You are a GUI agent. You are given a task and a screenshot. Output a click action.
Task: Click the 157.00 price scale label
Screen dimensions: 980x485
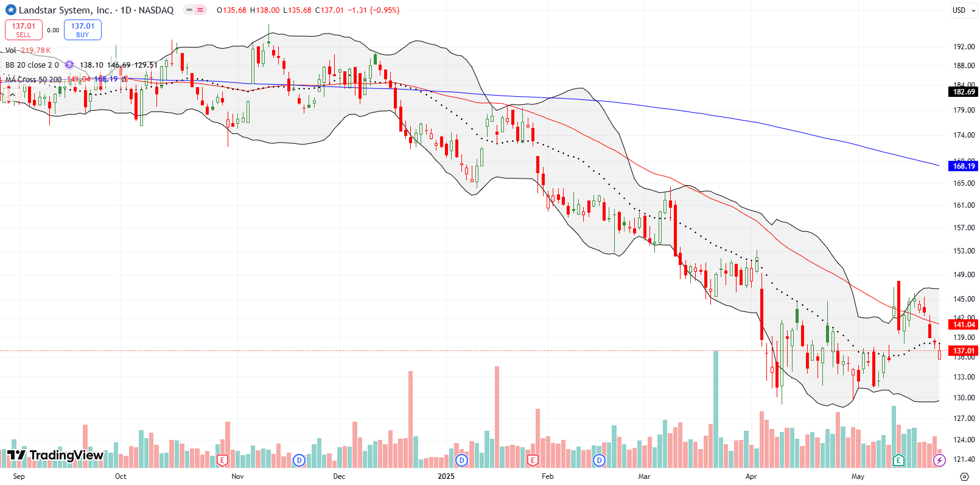[964, 228]
